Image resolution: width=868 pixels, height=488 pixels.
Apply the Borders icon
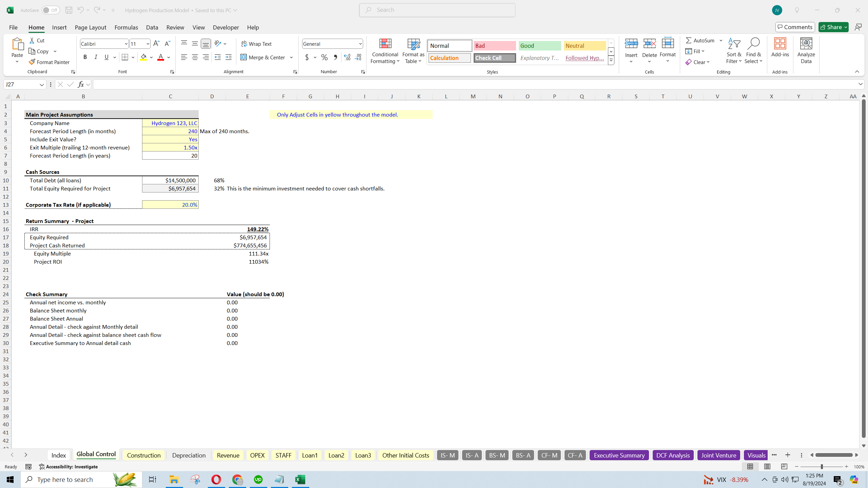(x=125, y=57)
